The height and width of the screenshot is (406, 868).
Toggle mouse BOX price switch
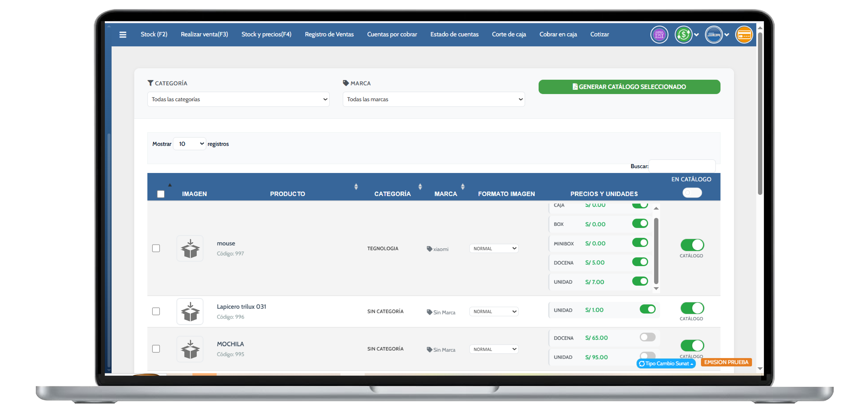point(640,224)
